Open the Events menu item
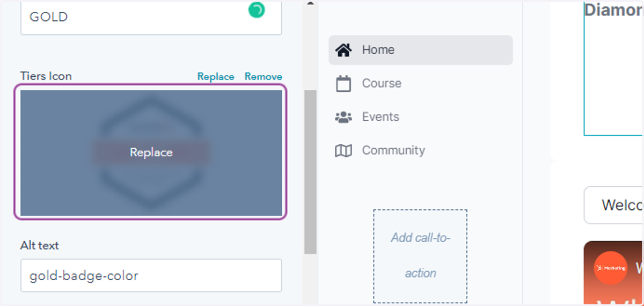Viewport: 644px width, 306px height. click(421, 117)
